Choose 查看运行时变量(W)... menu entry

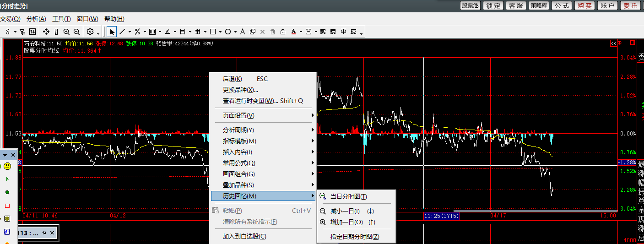263,101
